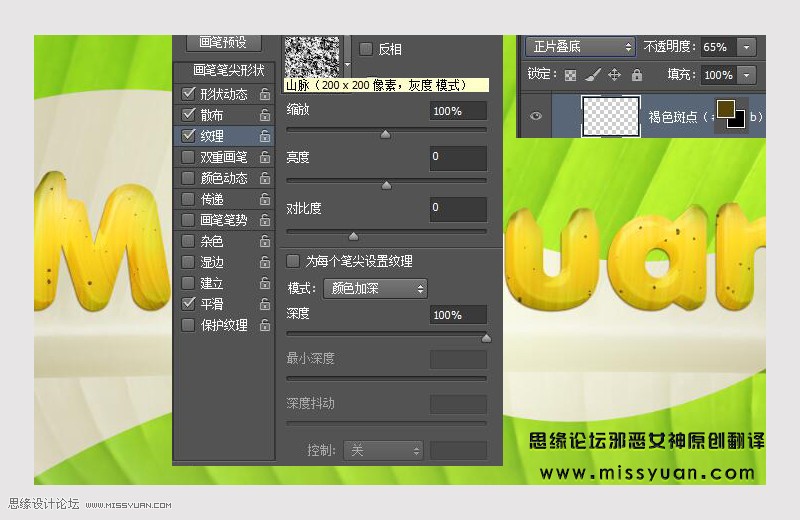
Task: Enable the 杂色 checkbox
Action: point(188,240)
